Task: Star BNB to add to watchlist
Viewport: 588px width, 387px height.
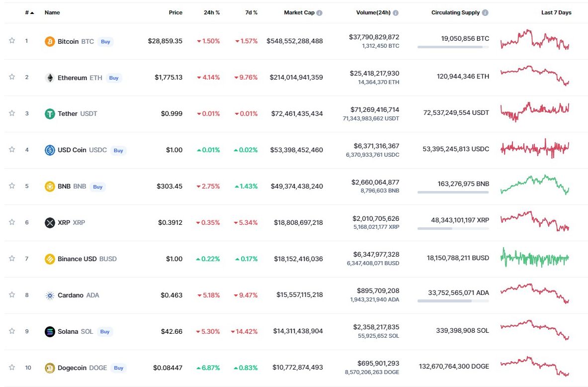Action: [12, 186]
